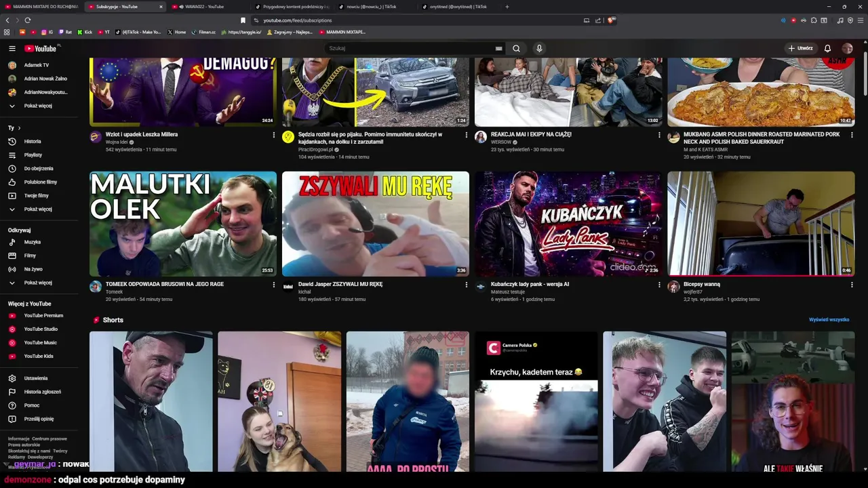Image resolution: width=868 pixels, height=488 pixels.
Task: Click the Utwórz create button
Action: tap(800, 49)
